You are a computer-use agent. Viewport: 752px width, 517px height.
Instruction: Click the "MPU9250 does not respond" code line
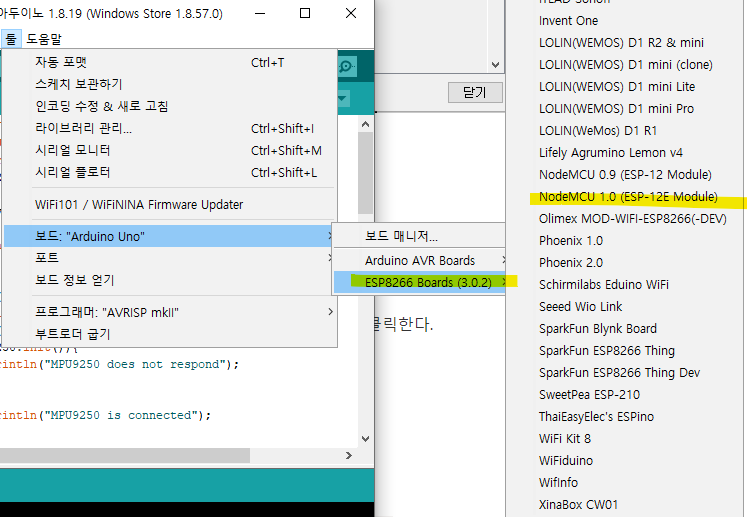click(x=119, y=364)
